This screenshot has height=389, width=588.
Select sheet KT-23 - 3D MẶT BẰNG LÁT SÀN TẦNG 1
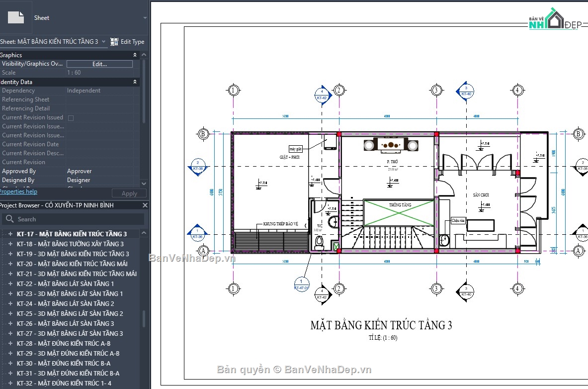(70, 293)
